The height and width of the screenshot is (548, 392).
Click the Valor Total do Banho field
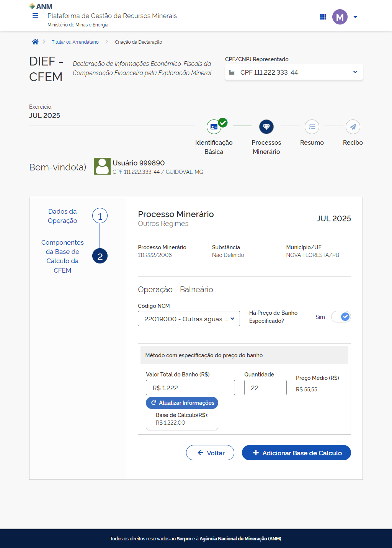190,388
